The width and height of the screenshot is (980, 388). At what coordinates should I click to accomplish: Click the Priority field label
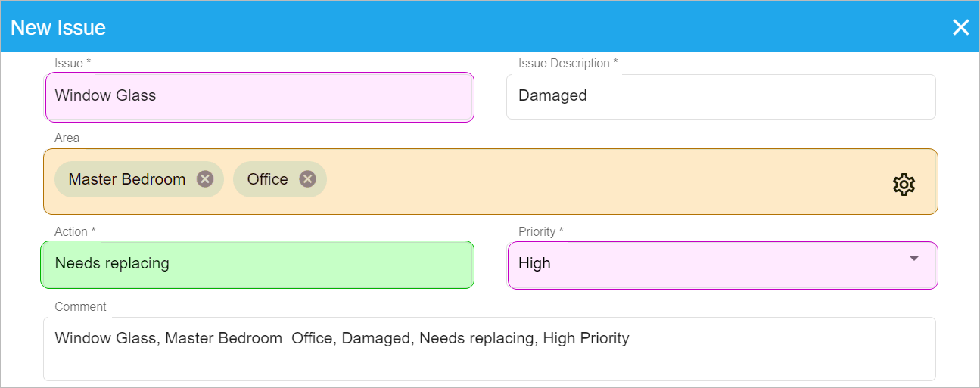click(x=541, y=231)
